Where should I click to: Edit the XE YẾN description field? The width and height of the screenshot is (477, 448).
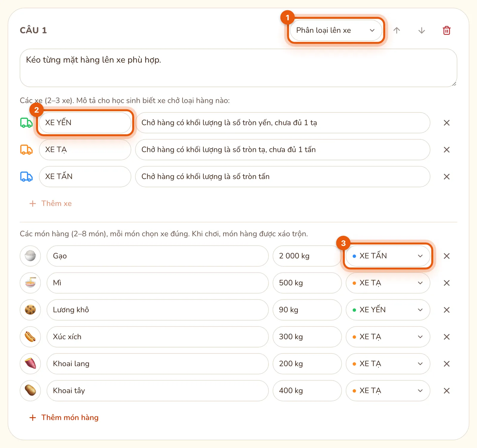283,123
